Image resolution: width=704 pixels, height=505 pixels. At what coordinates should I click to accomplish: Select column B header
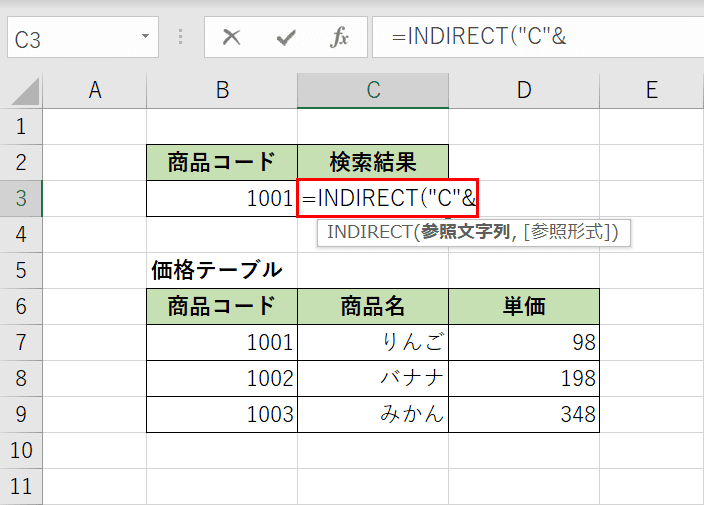click(222, 90)
